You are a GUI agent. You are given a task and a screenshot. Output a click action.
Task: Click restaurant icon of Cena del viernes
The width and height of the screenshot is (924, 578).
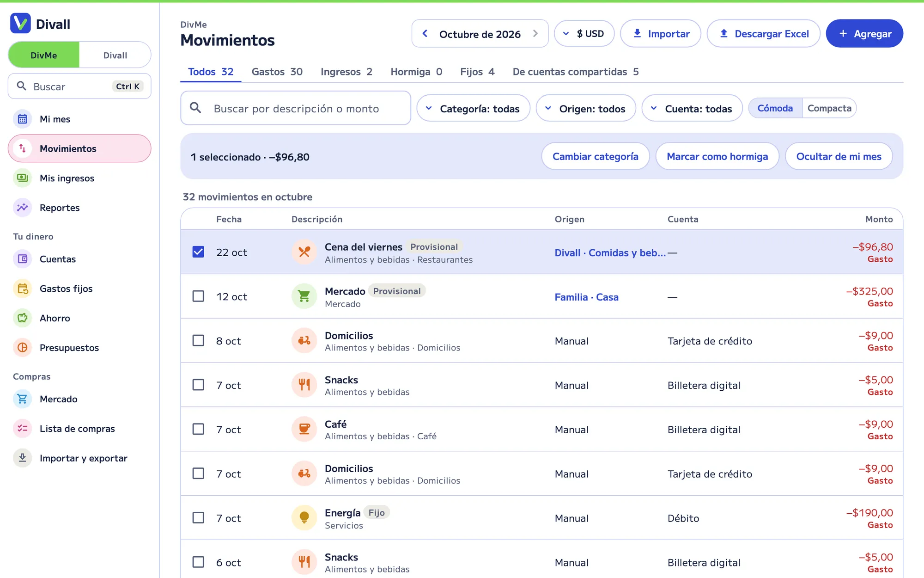pos(304,252)
